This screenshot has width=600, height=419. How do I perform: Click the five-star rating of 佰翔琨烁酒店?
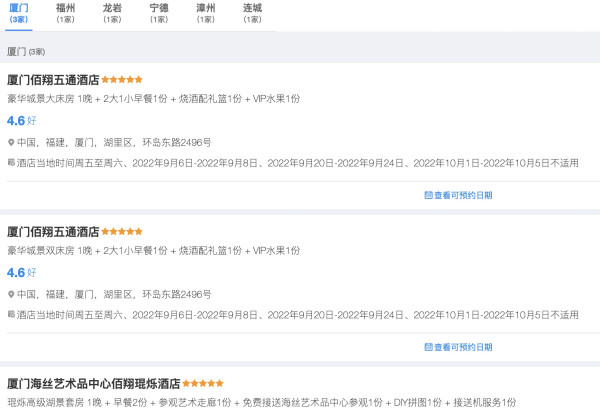pyautogui.click(x=203, y=383)
